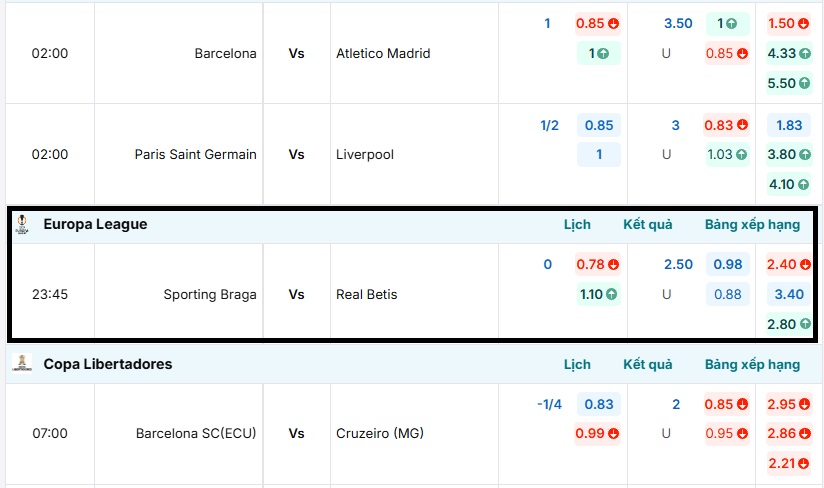View Europa League Bảng xếp hạng
Screen dimensions: 824x488
coord(752,225)
